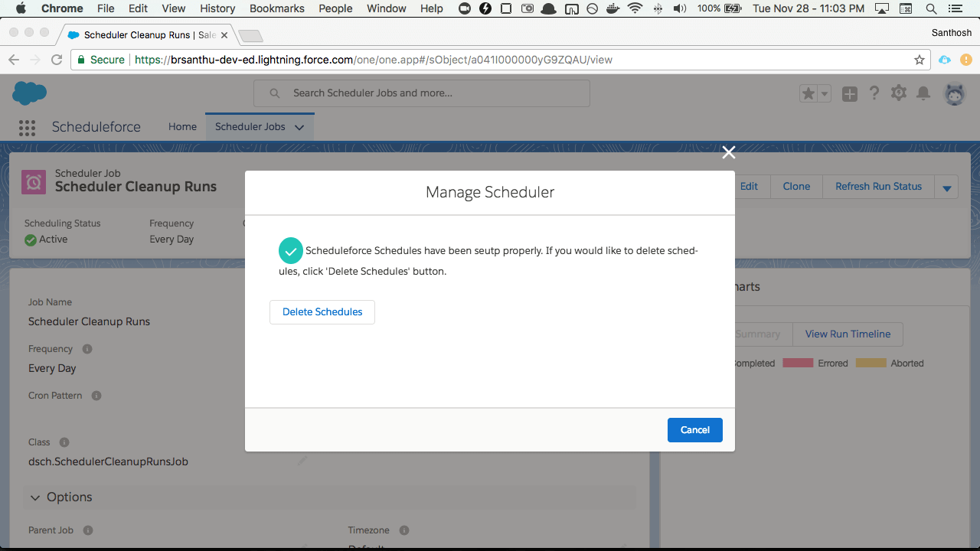
Task: Open the user profile avatar
Action: [x=954, y=93]
